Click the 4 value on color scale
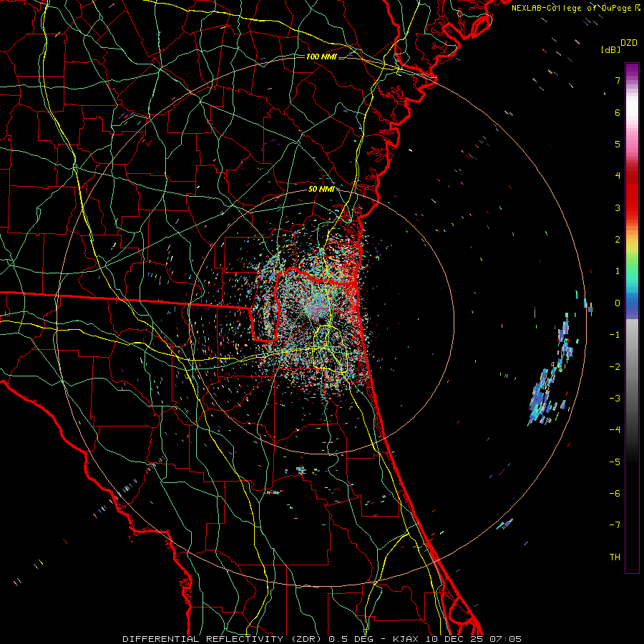 [x=618, y=176]
